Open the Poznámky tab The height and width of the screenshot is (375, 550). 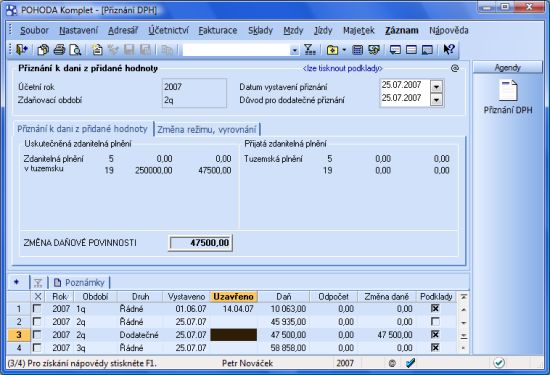click(x=80, y=282)
